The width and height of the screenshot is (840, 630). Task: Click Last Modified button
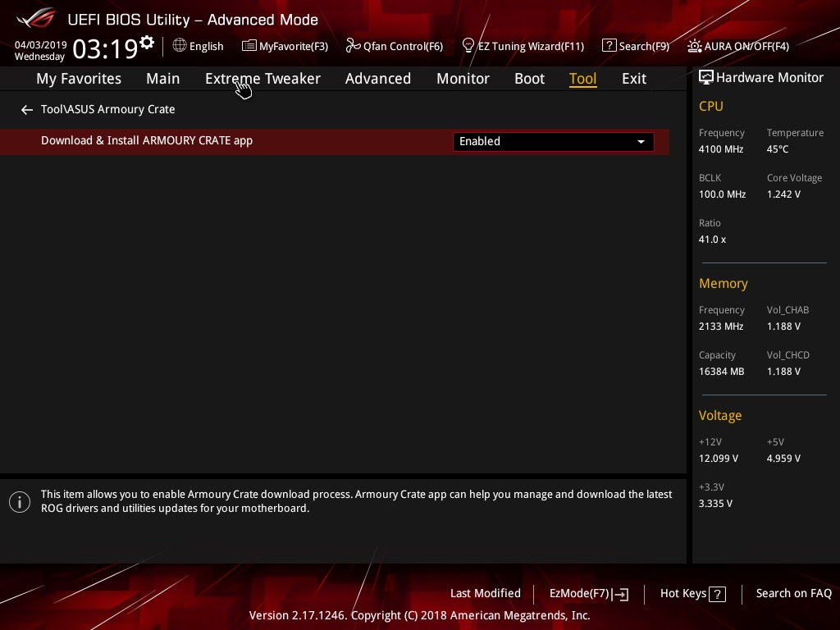point(486,594)
